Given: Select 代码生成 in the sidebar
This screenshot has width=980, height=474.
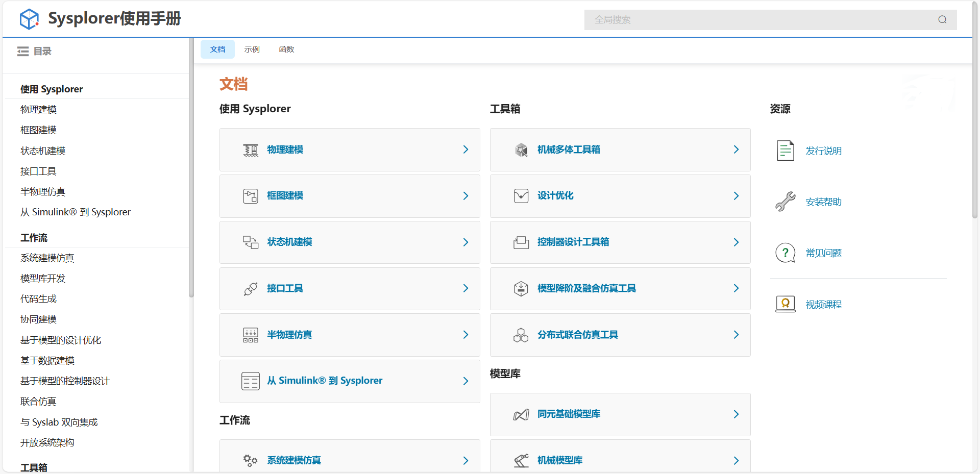Looking at the screenshot, I should [38, 299].
